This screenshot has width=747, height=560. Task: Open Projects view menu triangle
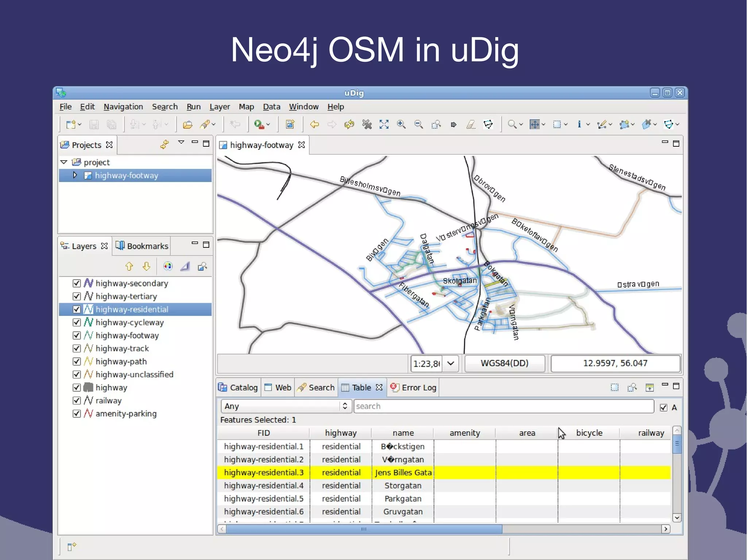tap(181, 142)
